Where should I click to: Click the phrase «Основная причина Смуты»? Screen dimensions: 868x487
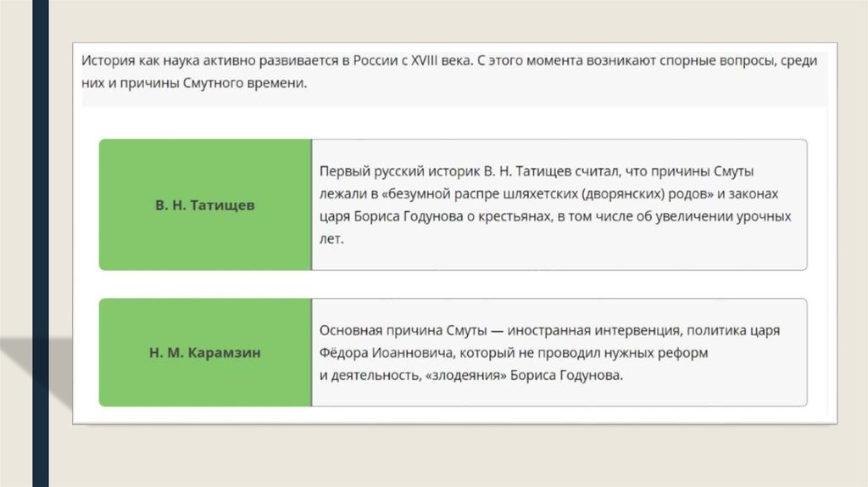point(401,330)
